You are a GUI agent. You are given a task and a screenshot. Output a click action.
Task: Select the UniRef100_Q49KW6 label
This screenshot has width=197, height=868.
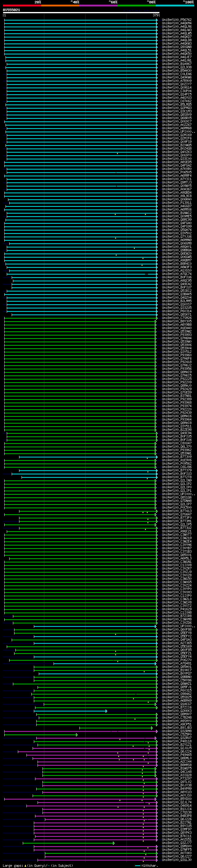pyautogui.click(x=177, y=78)
